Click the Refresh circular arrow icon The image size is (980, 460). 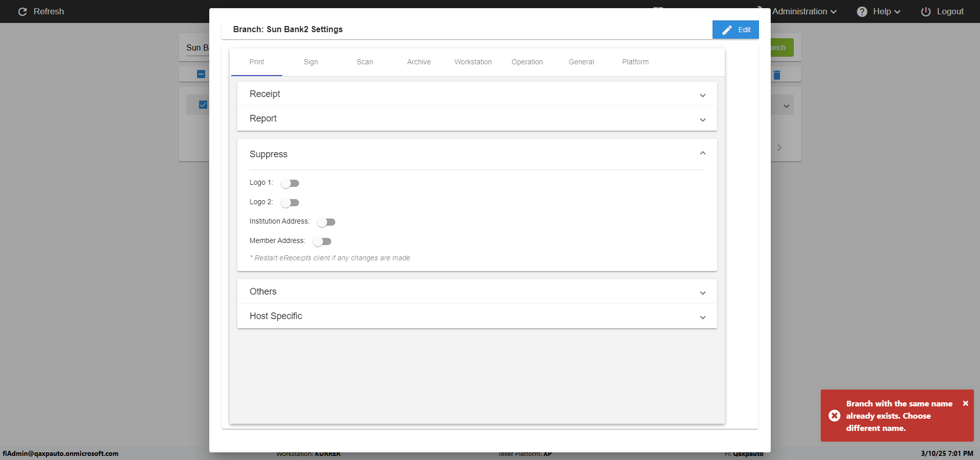[22, 11]
